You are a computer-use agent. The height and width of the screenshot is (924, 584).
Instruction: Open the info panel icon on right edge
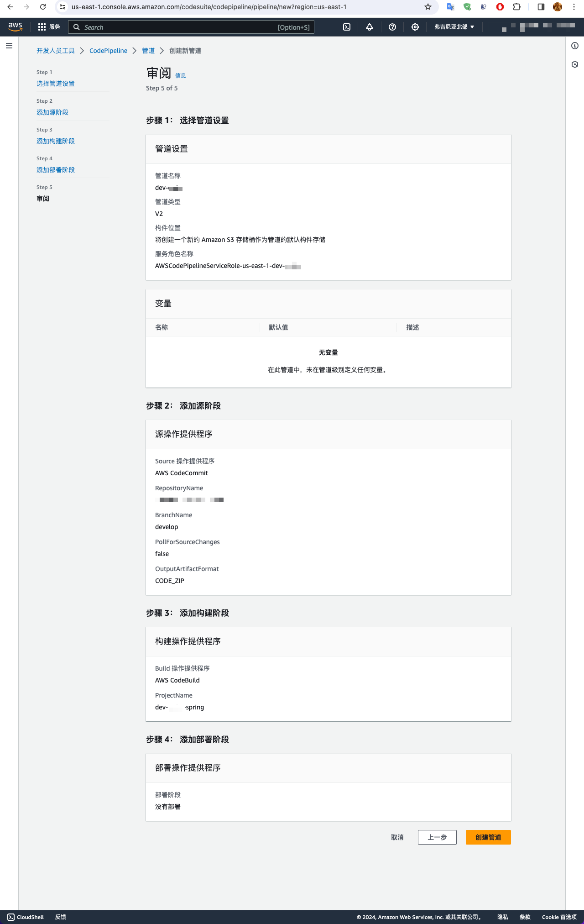point(575,46)
